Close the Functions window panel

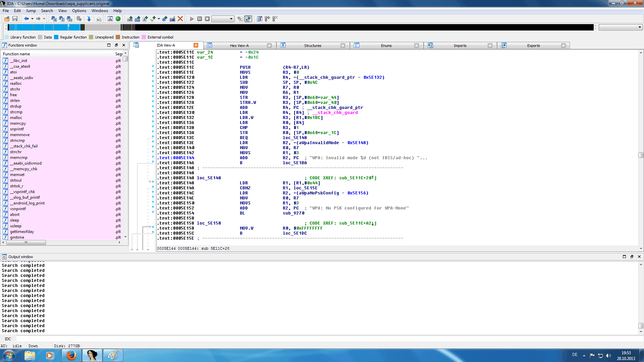click(124, 45)
